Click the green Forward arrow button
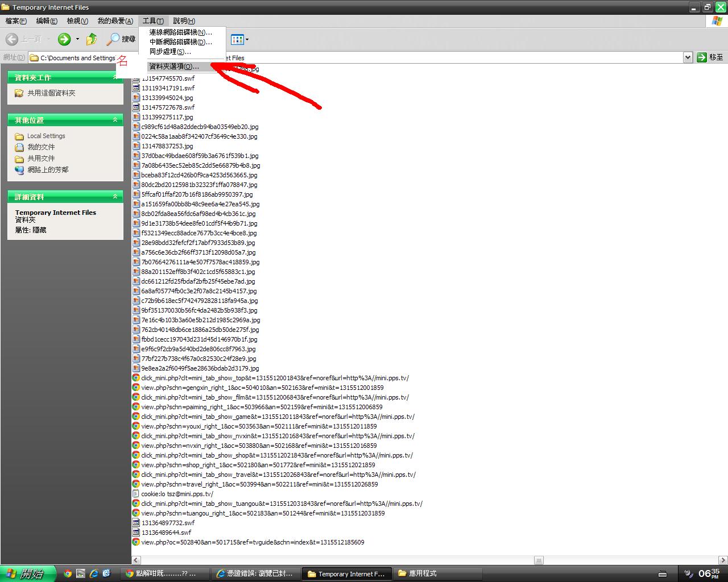 (64, 39)
